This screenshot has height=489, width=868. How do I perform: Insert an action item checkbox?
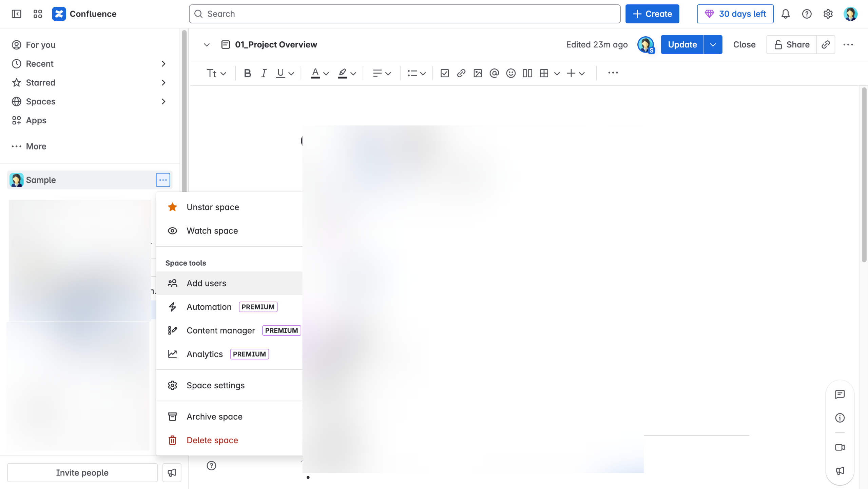point(444,73)
